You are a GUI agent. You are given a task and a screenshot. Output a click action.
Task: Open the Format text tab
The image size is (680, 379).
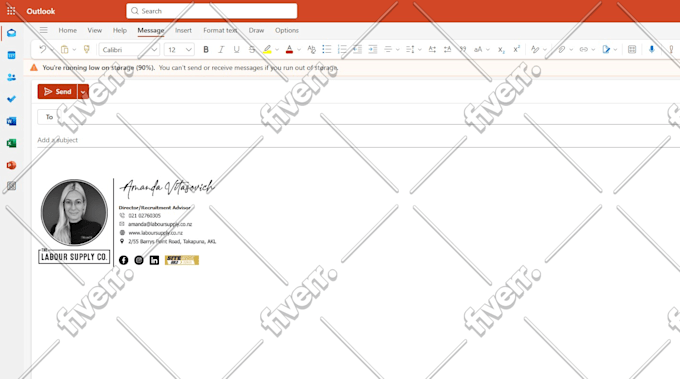tap(220, 30)
